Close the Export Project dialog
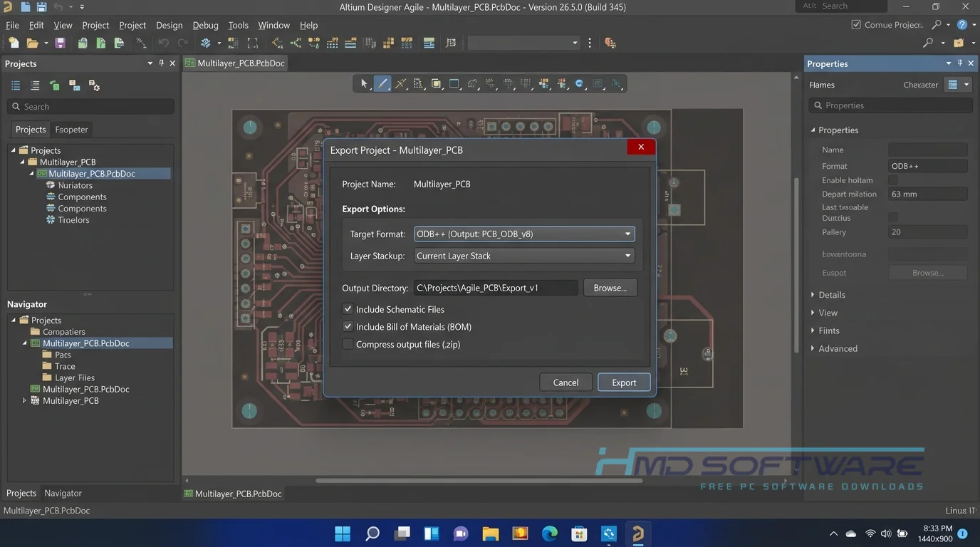This screenshot has width=980, height=547. click(x=641, y=147)
